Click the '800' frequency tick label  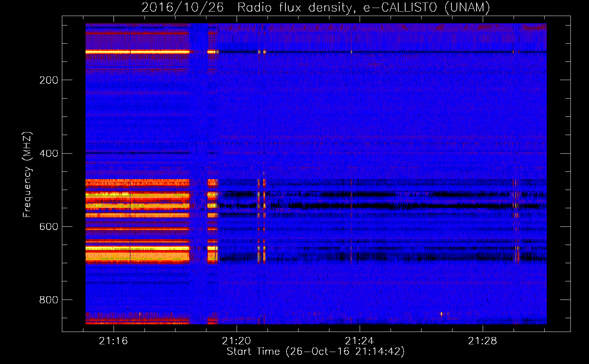[x=49, y=300]
